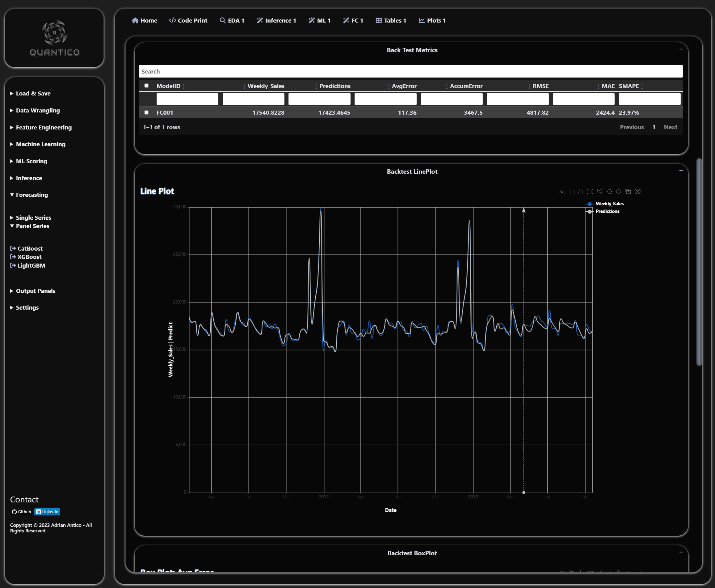
Task: Select the rectangle brush tool in Line Plot
Action: (590, 192)
